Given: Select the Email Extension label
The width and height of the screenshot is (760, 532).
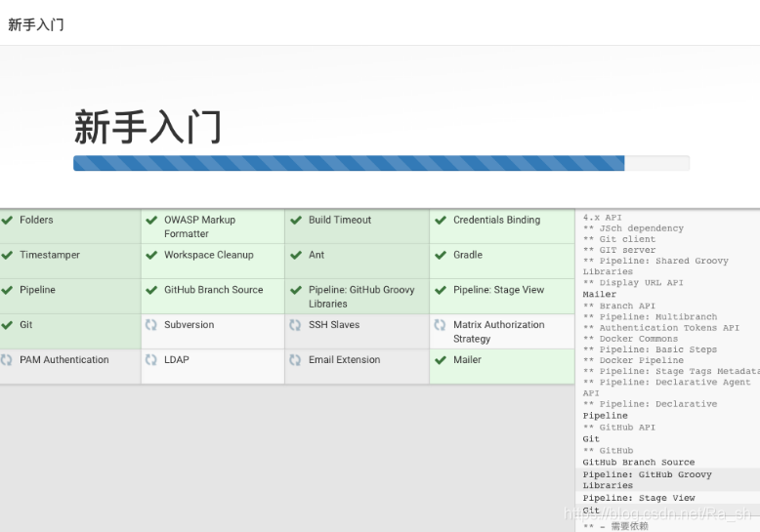Looking at the screenshot, I should pyautogui.click(x=344, y=359).
